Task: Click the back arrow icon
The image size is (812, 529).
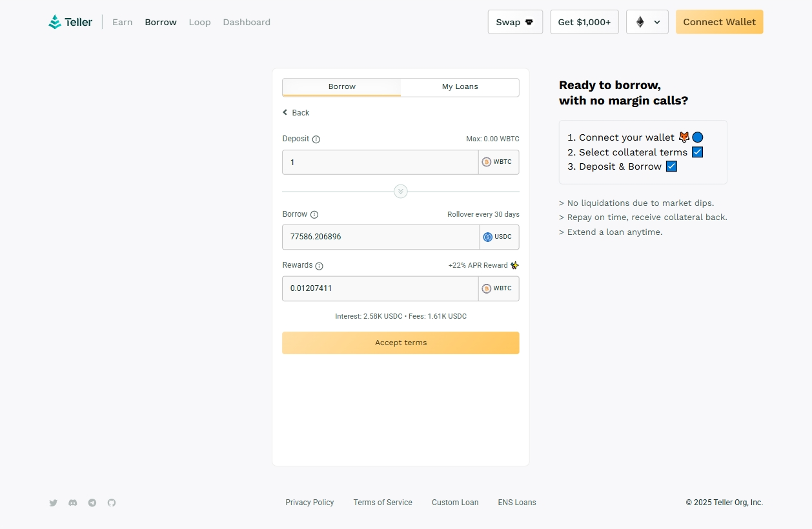Action: click(x=285, y=112)
